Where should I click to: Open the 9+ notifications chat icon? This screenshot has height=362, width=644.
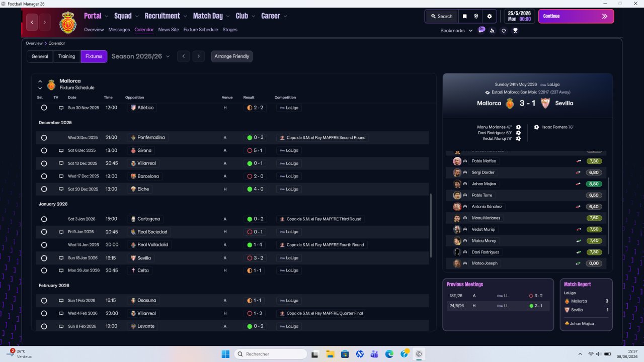[x=481, y=30]
